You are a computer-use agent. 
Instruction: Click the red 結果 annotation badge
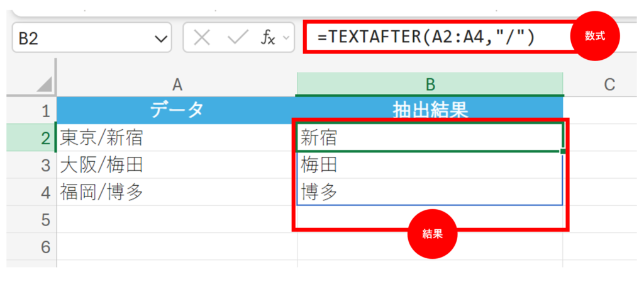point(433,234)
